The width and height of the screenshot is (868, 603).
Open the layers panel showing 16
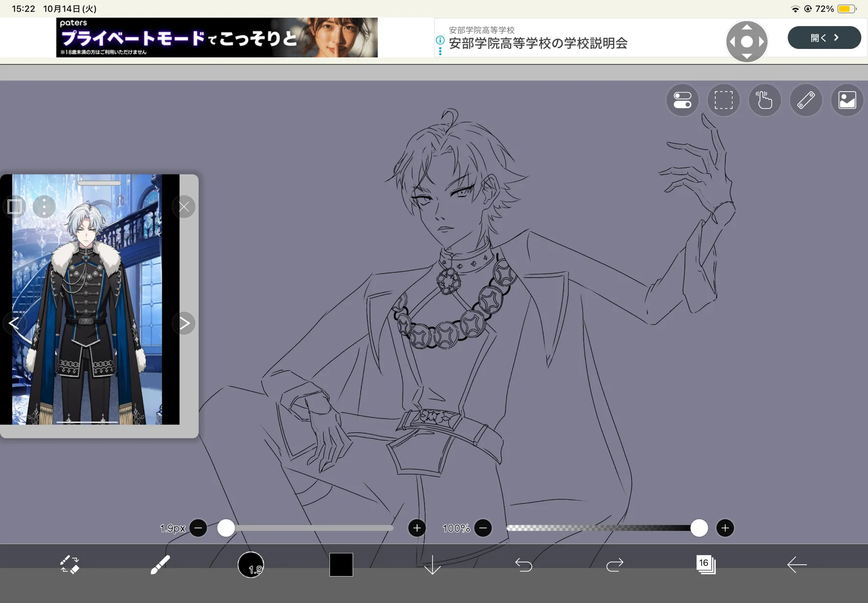point(705,565)
